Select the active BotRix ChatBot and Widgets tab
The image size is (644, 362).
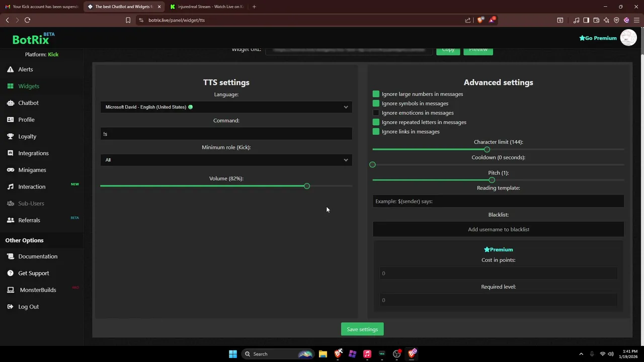124,7
